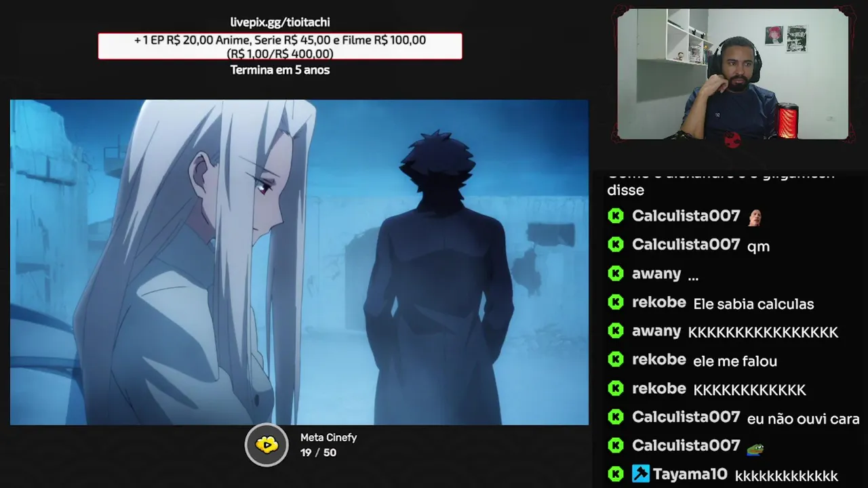868x488 pixels.
Task: Click Kick badge beside Calculista007 frog emoji message
Action: click(x=616, y=445)
